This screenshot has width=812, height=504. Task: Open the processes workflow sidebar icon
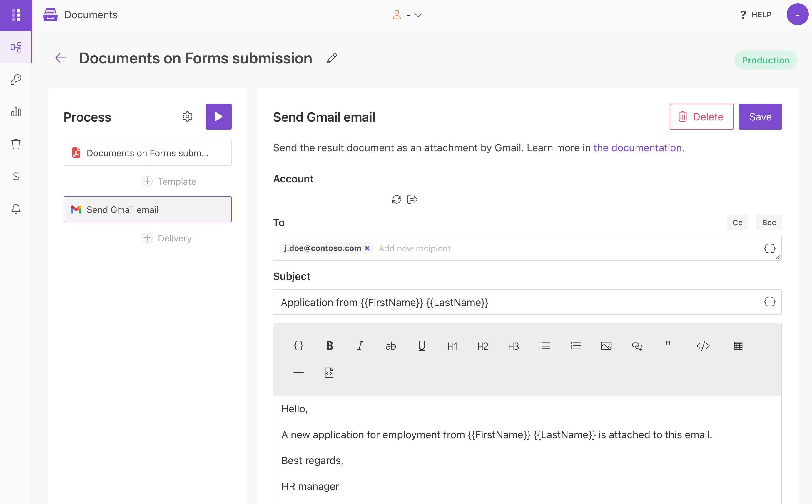click(x=16, y=47)
